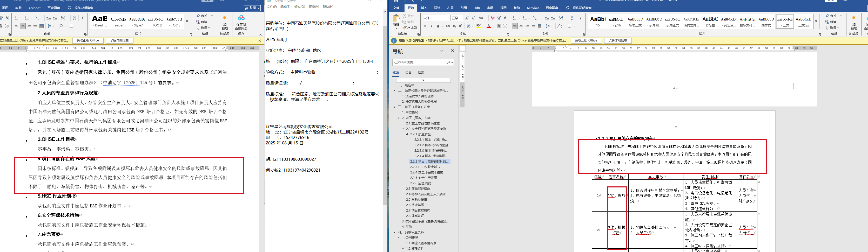
Task: Open font size dropdown showing 五号
Action: (x=461, y=18)
